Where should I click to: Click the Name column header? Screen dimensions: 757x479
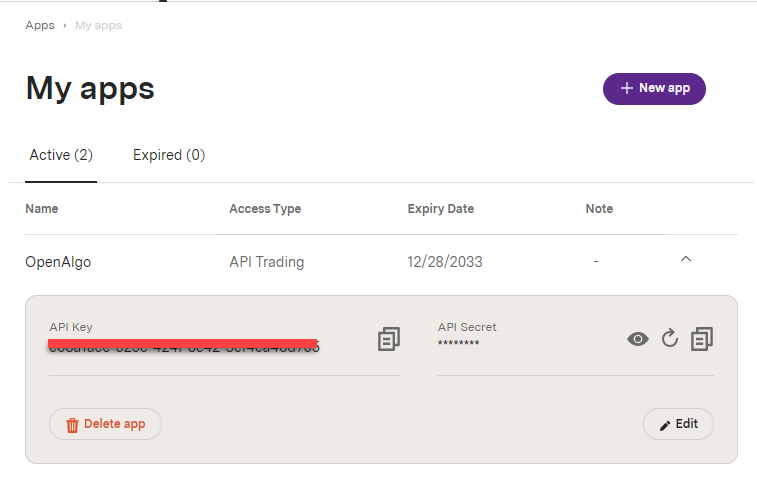[42, 209]
